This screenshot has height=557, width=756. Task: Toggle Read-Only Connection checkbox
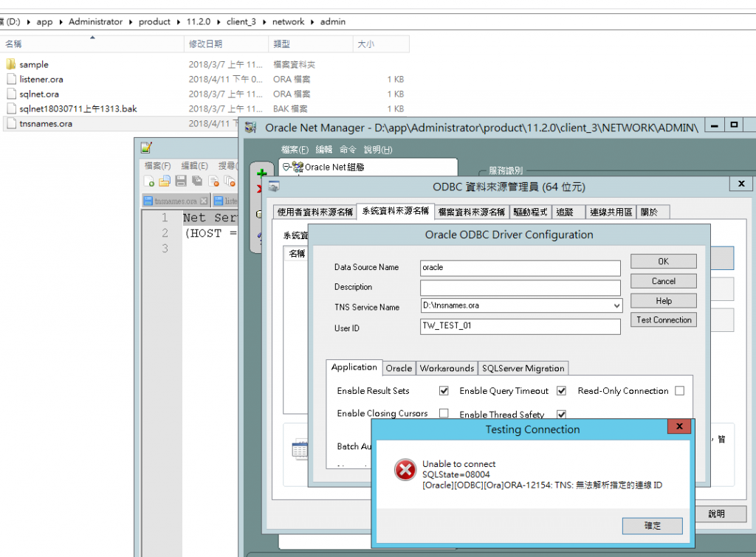pyautogui.click(x=679, y=391)
